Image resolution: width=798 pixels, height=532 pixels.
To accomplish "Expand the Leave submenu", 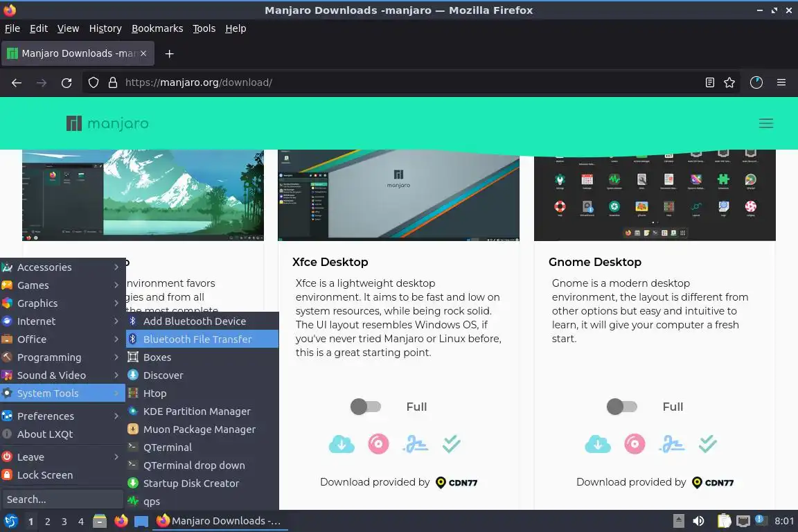I will [62, 457].
